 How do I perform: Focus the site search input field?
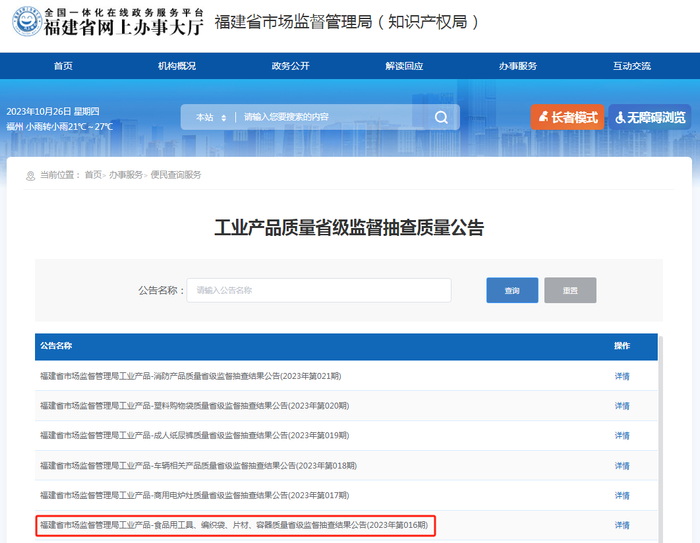tap(330, 117)
